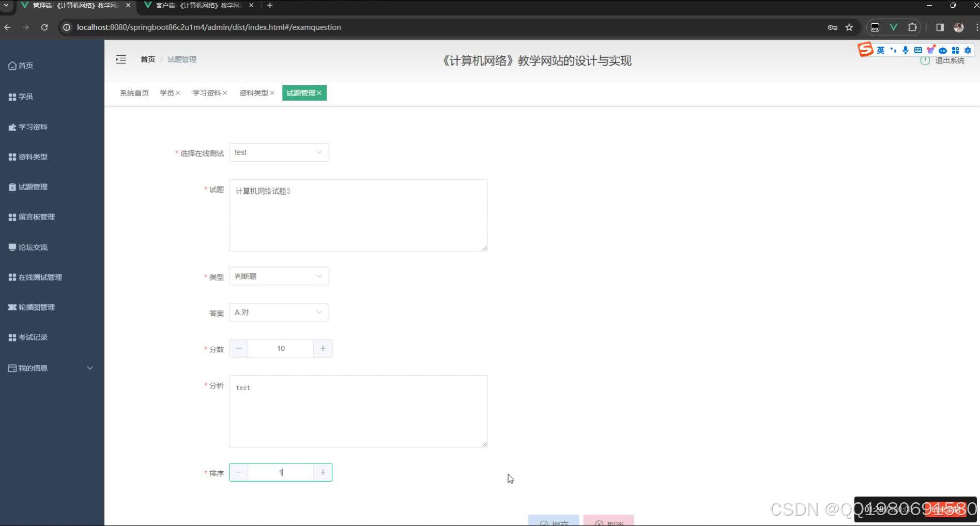Close the 学员 page tab

click(x=178, y=93)
